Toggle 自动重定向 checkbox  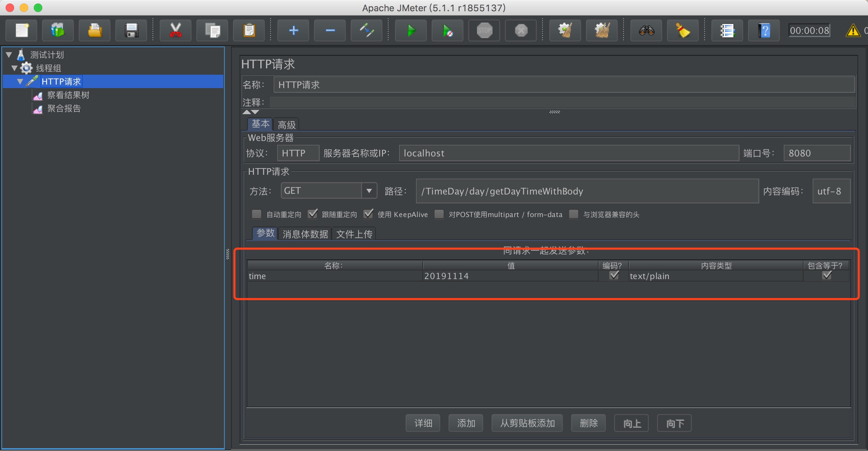click(256, 214)
